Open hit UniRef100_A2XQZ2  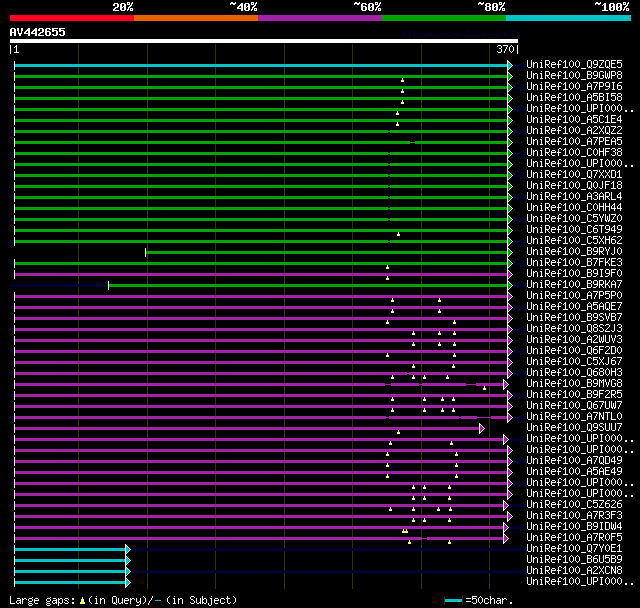574,131
